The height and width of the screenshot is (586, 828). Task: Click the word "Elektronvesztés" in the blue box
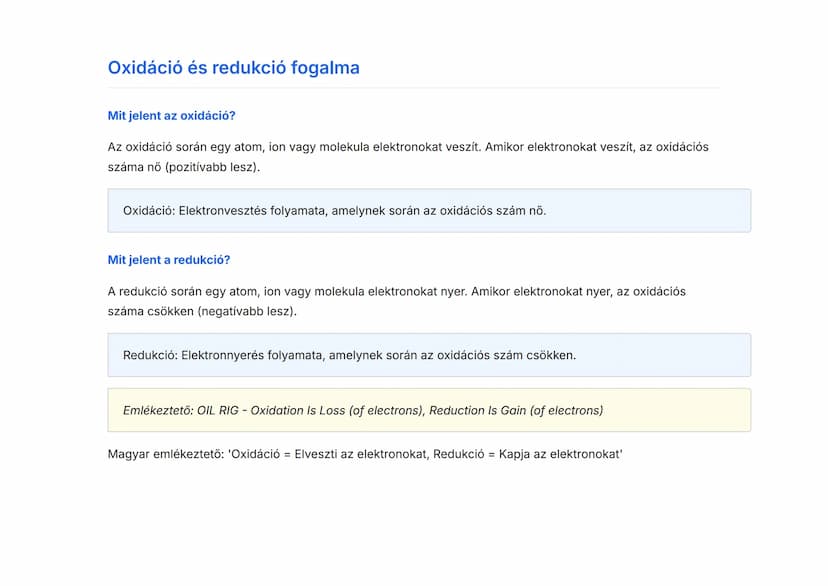click(223, 211)
